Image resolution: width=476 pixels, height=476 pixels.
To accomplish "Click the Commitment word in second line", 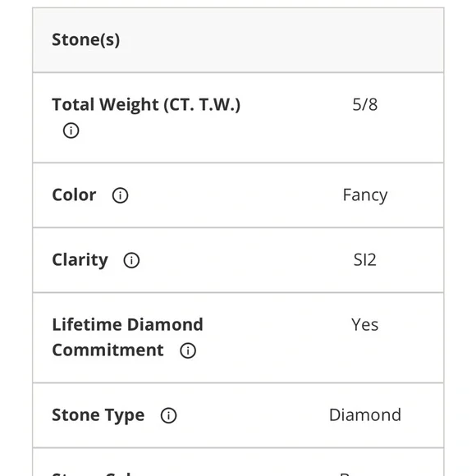I will coord(108,350).
